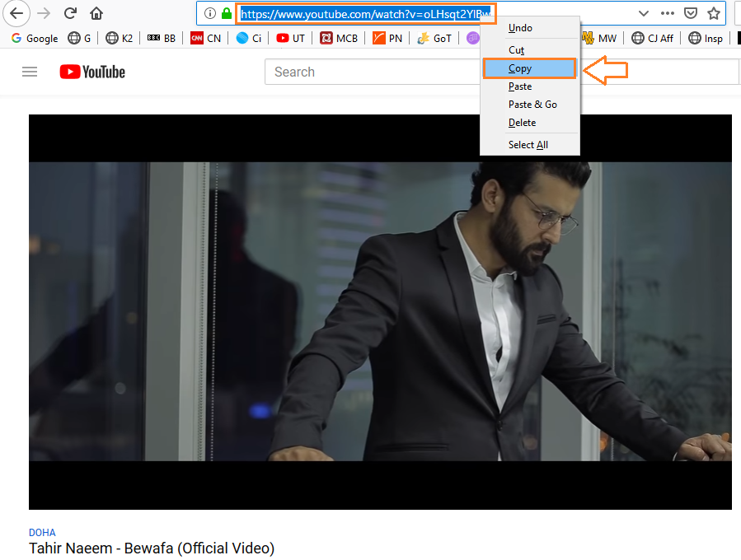Open the MW bookmark
The image size is (741, 560).
click(x=598, y=38)
